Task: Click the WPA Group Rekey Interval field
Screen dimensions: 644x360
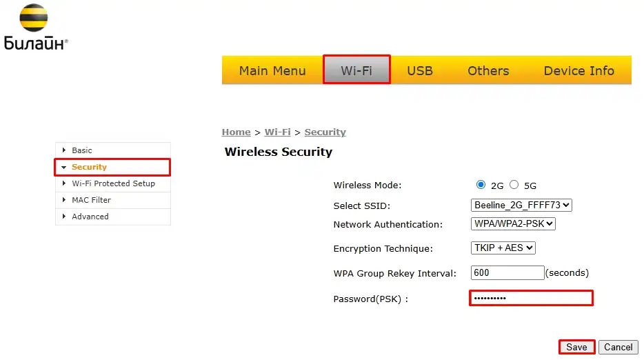Action: point(507,272)
